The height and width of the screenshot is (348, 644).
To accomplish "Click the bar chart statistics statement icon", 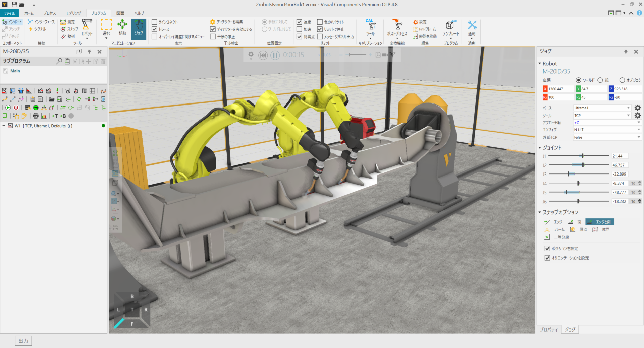I will [44, 116].
